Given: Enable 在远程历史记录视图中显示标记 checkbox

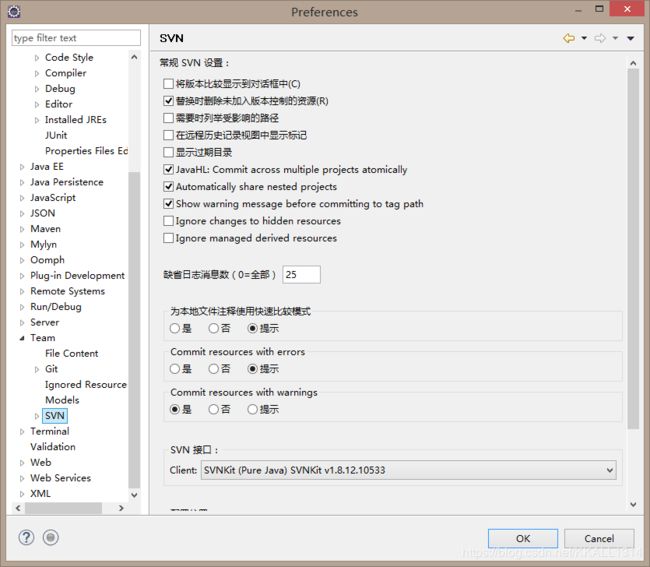Looking at the screenshot, I should (168, 135).
